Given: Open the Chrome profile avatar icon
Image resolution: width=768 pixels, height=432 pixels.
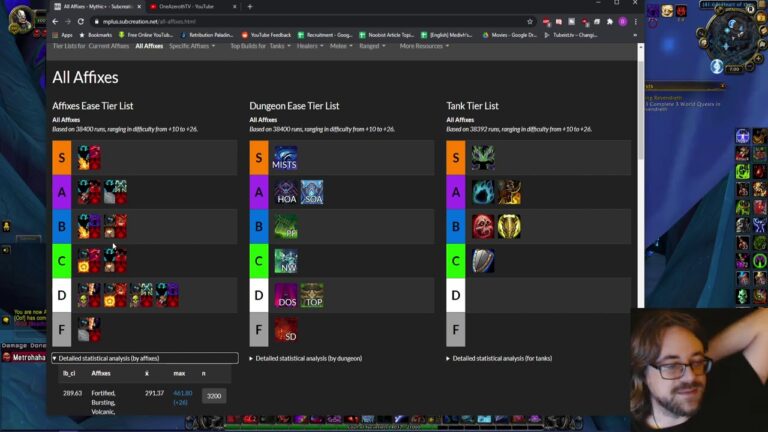Looking at the screenshot, I should click(x=623, y=22).
